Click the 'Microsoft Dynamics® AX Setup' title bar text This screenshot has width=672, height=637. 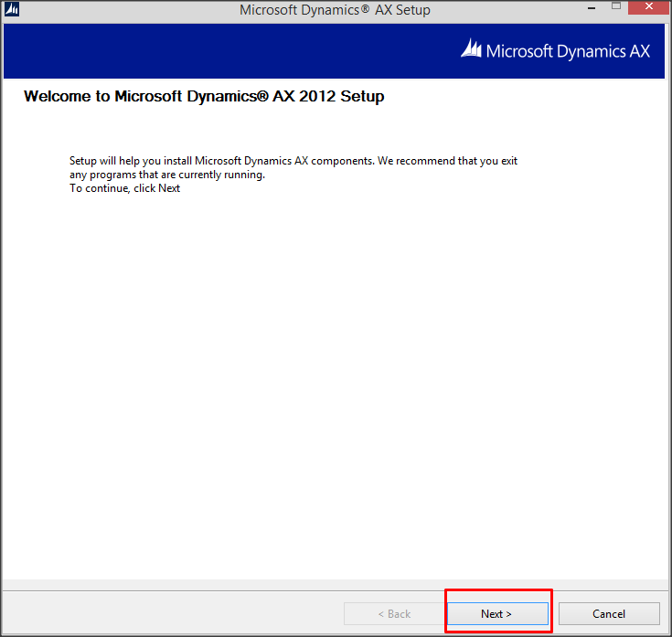click(x=335, y=9)
